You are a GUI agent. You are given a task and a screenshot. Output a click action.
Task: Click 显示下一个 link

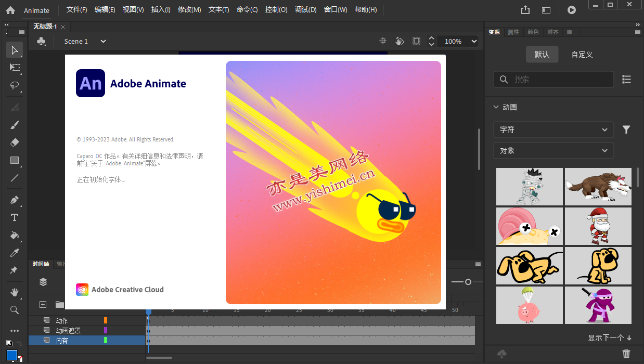tap(610, 338)
